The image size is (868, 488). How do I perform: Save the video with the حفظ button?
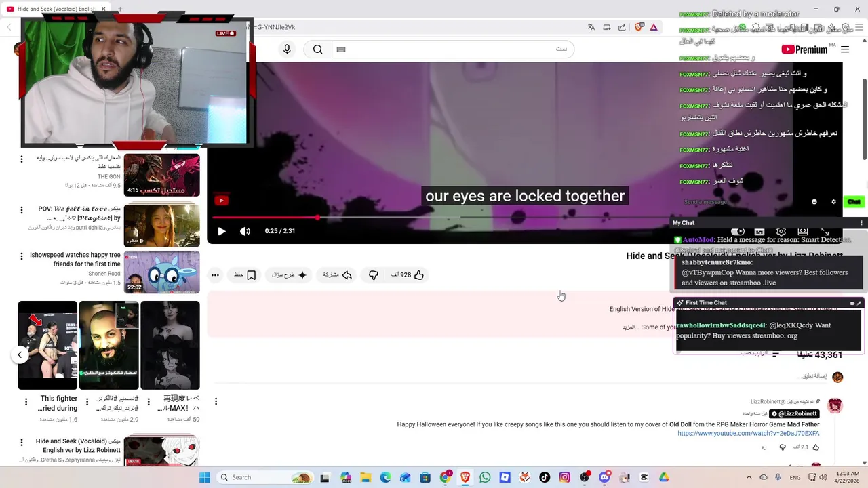(244, 275)
